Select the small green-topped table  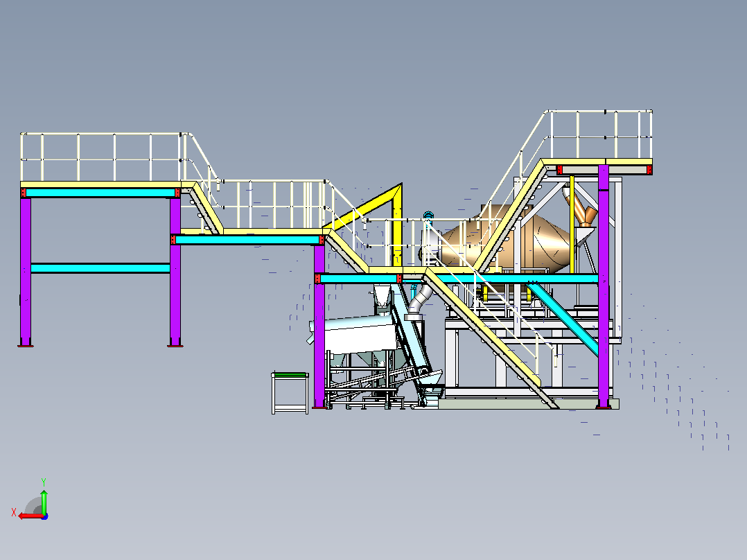(x=290, y=393)
